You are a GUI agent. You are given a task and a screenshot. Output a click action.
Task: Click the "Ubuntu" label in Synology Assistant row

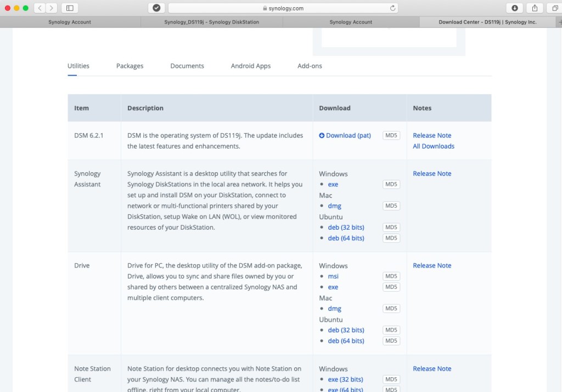coord(331,217)
